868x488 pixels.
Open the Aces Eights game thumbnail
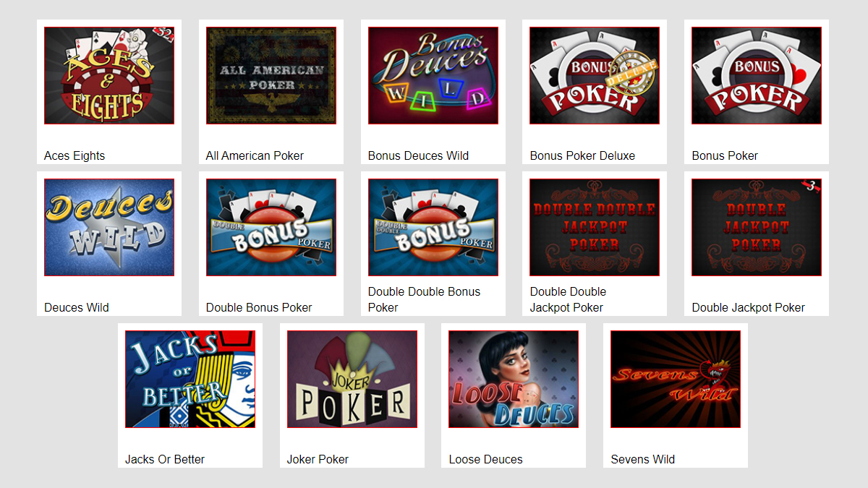pyautogui.click(x=109, y=75)
